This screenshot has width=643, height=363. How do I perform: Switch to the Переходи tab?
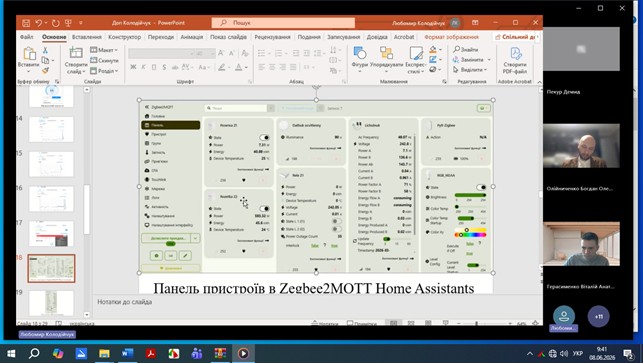pyautogui.click(x=161, y=37)
